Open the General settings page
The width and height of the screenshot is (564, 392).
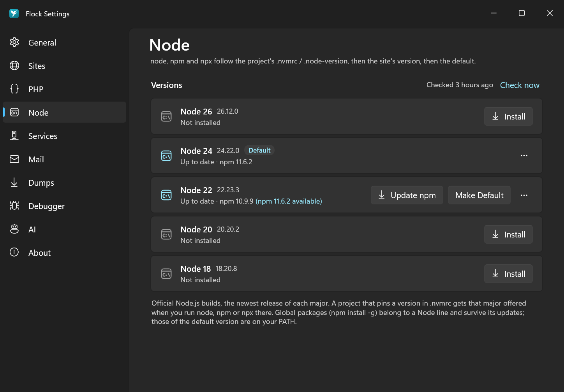[x=64, y=42]
